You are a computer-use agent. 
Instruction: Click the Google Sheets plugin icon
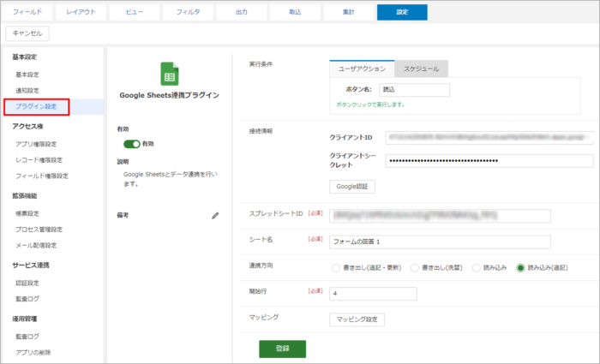pos(170,74)
